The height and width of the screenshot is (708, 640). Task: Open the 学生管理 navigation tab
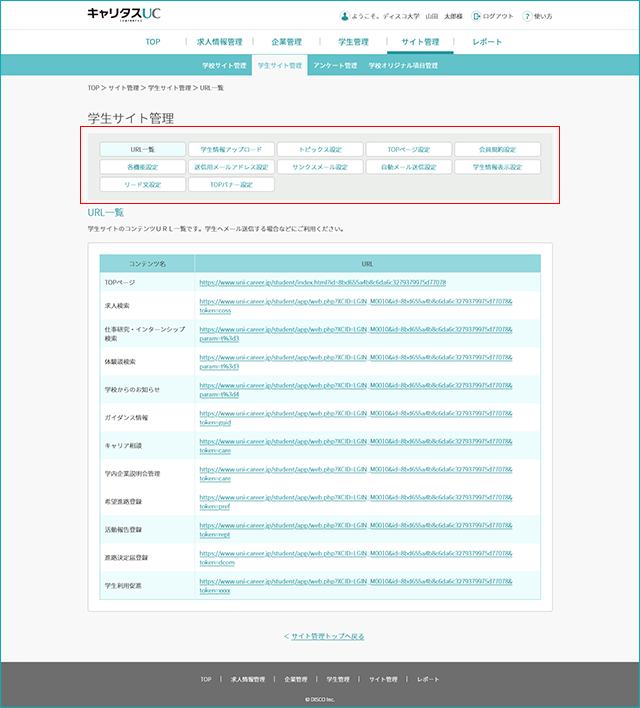click(353, 42)
